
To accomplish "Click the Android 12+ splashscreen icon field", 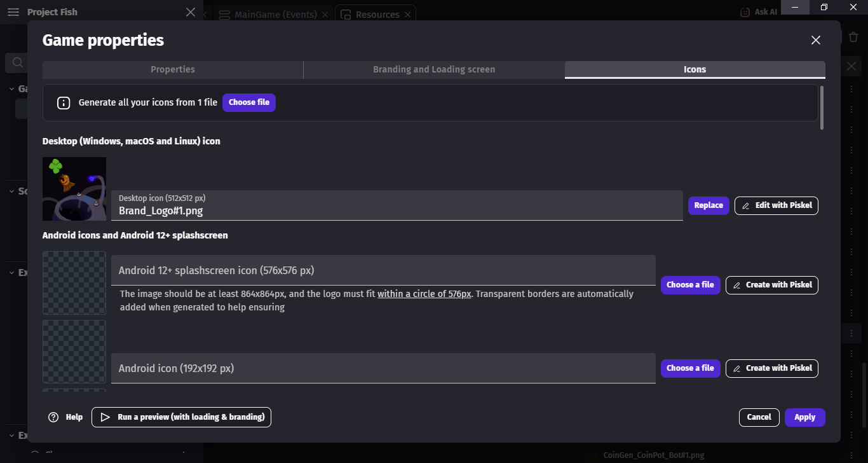I will (383, 270).
